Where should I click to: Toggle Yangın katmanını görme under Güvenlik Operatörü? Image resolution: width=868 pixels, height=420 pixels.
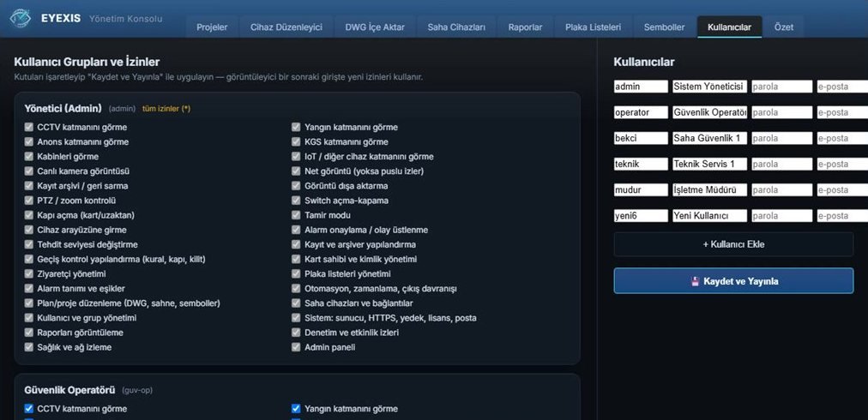296,409
